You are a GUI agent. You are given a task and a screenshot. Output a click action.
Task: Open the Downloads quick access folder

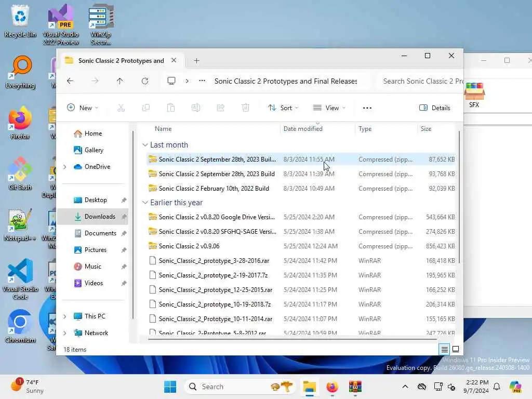[92, 217]
